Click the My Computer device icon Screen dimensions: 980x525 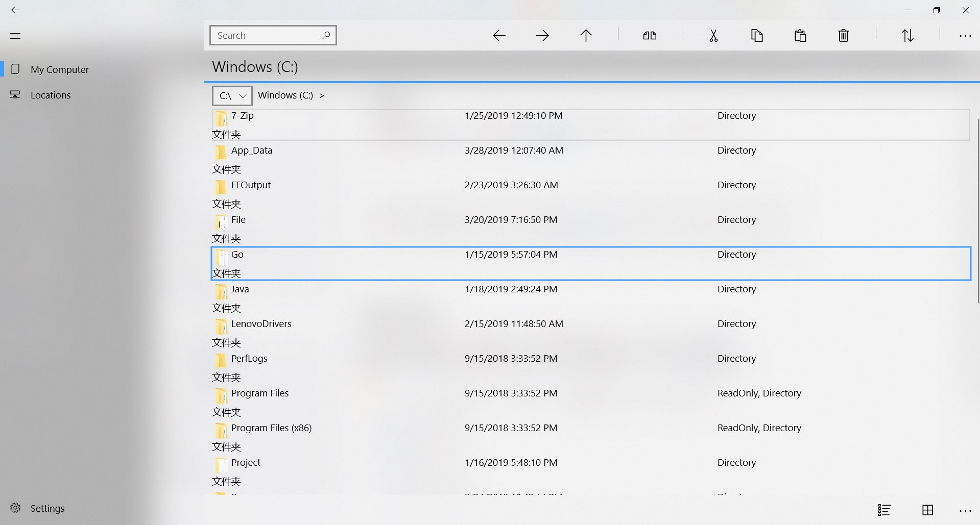(x=15, y=69)
